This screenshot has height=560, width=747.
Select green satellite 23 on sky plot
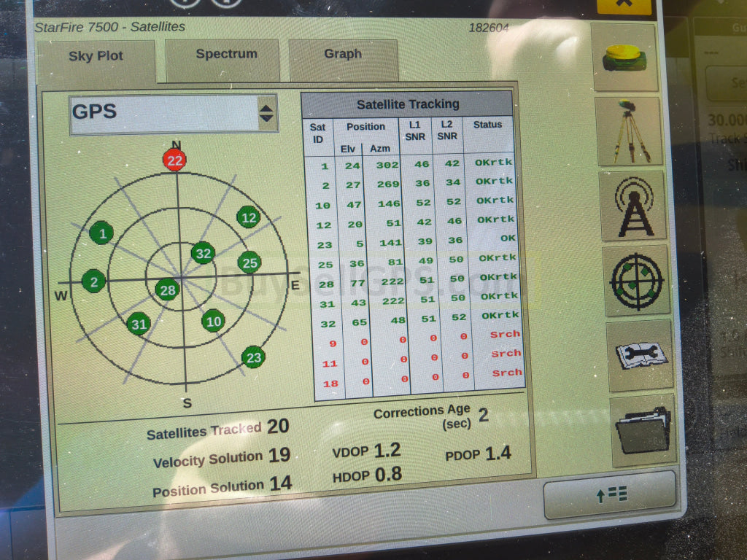[x=253, y=357]
